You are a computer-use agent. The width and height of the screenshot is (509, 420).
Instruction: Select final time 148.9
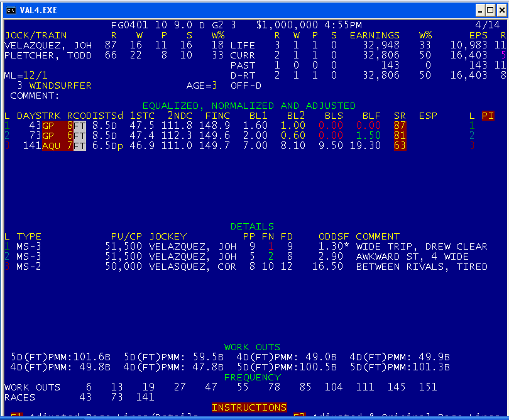tap(214, 125)
